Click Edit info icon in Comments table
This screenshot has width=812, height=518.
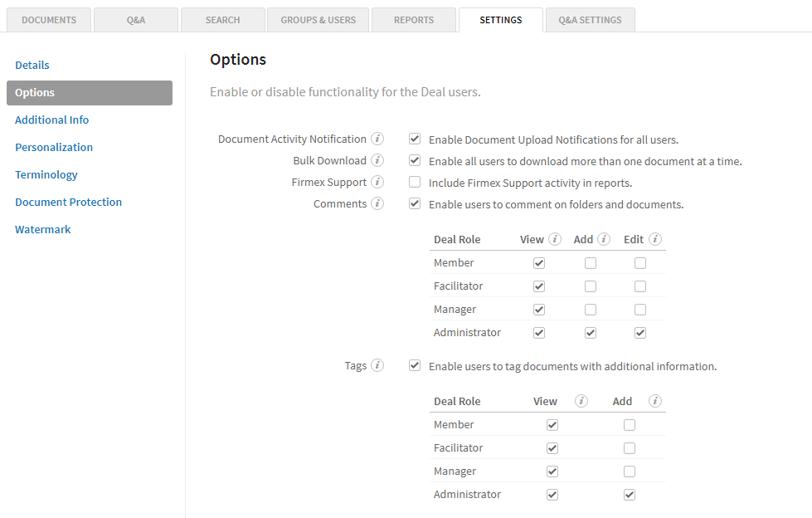[x=655, y=239]
